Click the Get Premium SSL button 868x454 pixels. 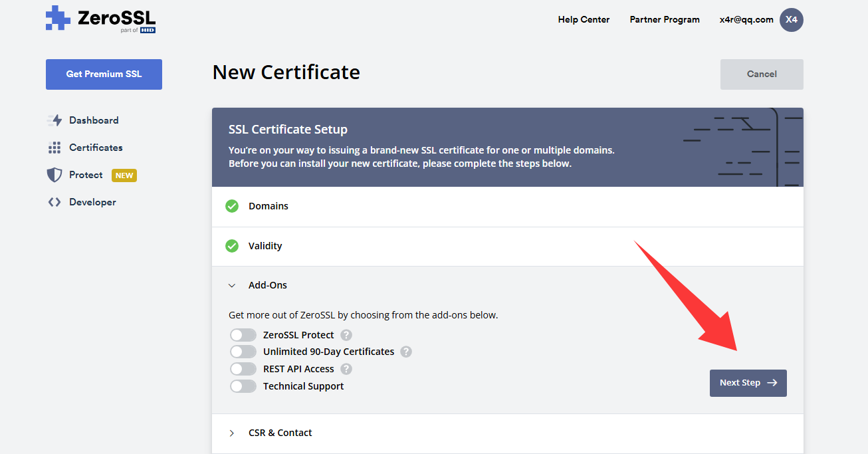click(104, 74)
